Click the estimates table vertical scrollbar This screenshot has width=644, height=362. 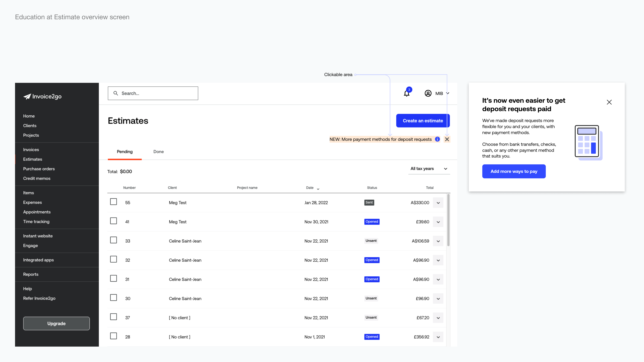click(449, 220)
